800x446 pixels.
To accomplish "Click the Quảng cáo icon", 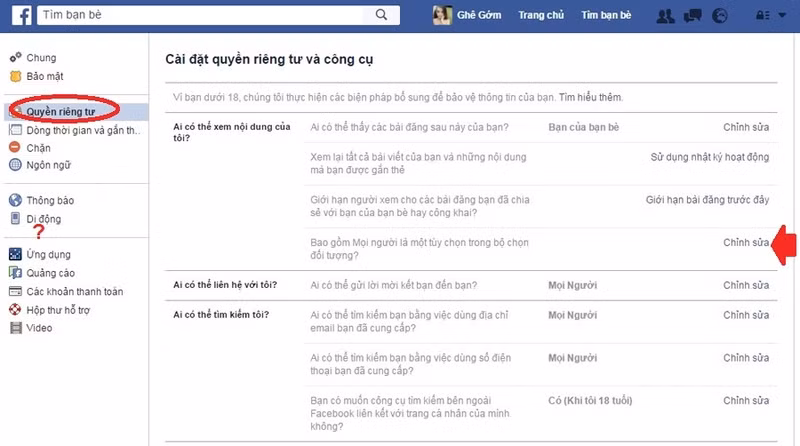I will pos(15,272).
